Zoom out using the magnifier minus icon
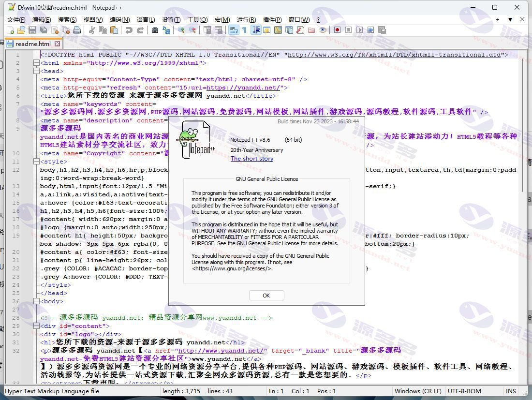Image resolution: width=532 pixels, height=400 pixels. [x=192, y=30]
